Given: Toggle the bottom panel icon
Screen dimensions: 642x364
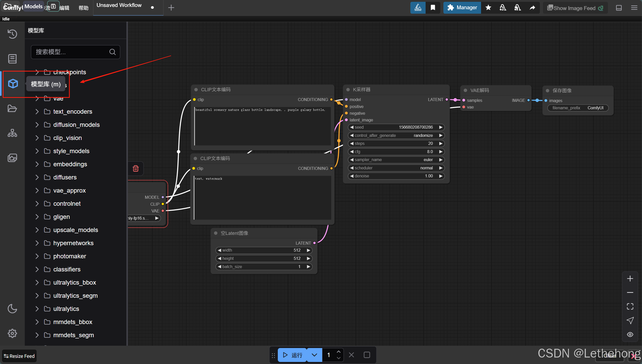Looking at the screenshot, I should click(x=619, y=8).
